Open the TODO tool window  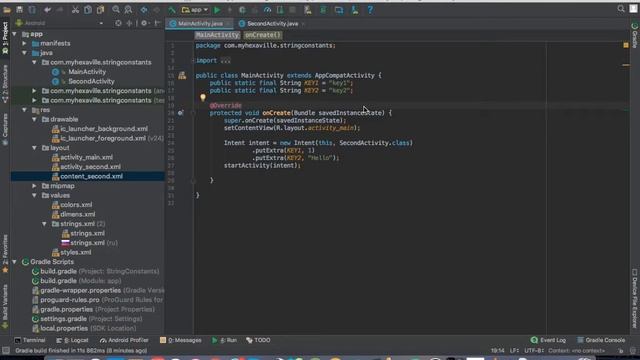pos(258,340)
